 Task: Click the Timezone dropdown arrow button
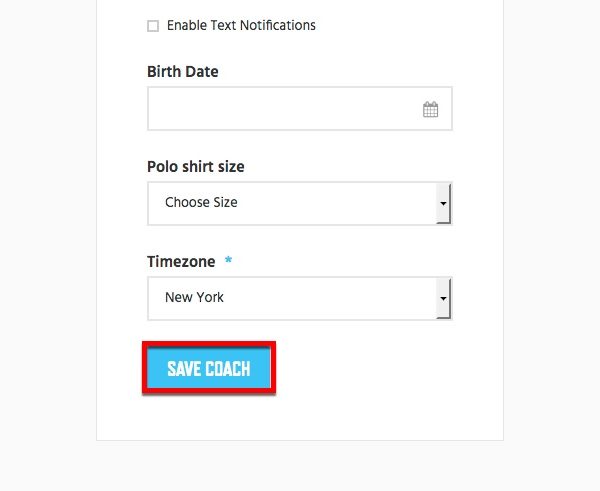[443, 298]
